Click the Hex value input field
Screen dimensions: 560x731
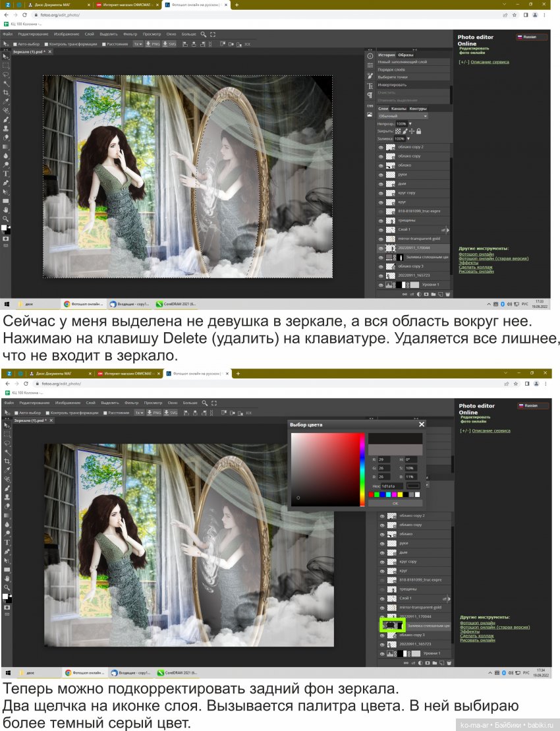point(391,486)
